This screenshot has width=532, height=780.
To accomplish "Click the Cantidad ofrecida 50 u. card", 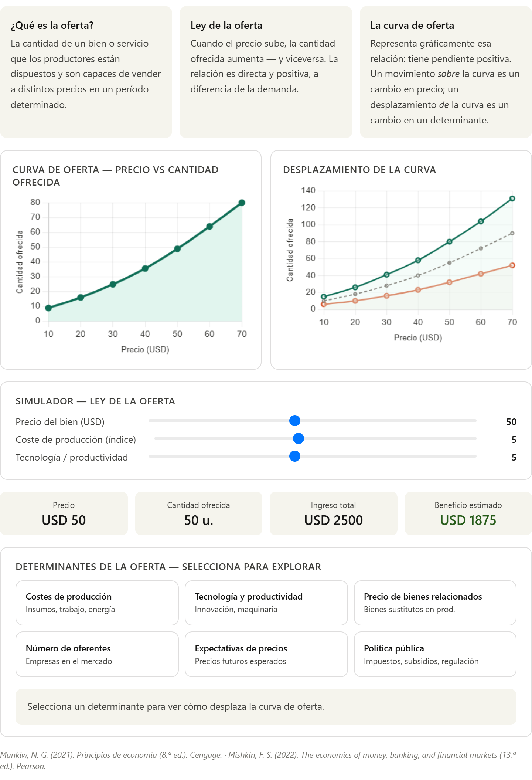I will [x=198, y=513].
